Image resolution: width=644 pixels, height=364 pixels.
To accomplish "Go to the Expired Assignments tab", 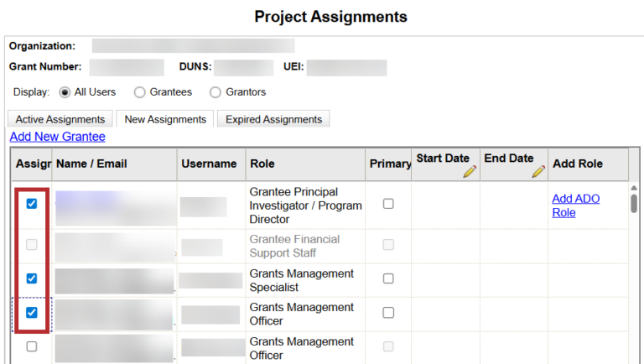I will (x=273, y=119).
